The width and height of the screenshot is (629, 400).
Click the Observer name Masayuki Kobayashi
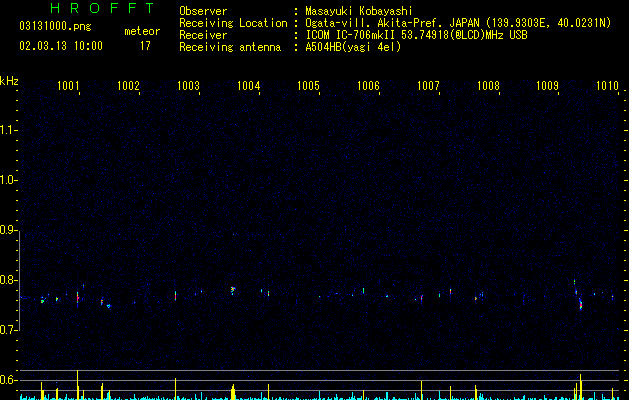click(x=359, y=11)
